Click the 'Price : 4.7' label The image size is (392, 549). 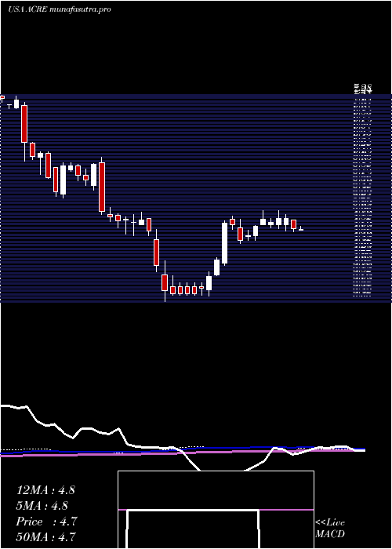tap(46, 522)
